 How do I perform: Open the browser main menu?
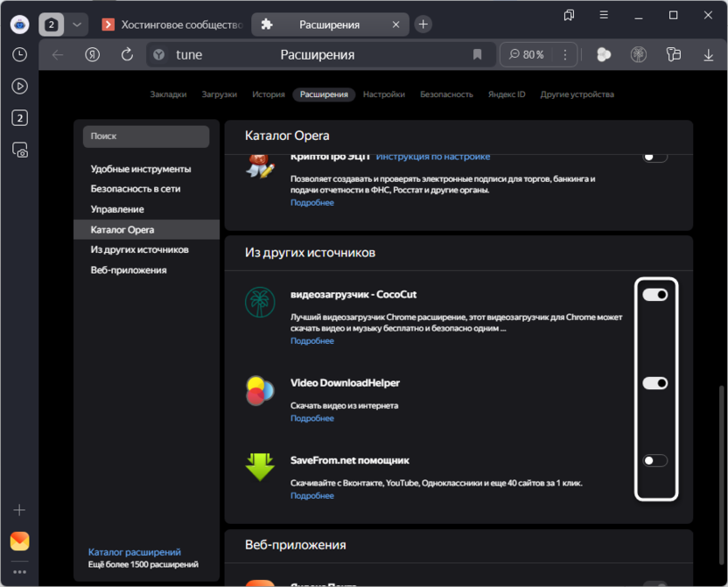[604, 15]
